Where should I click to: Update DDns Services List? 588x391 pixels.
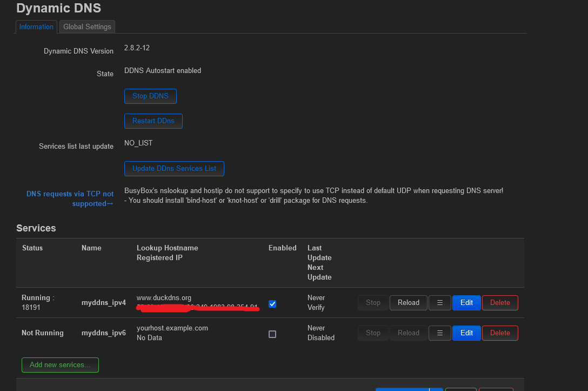coord(174,169)
